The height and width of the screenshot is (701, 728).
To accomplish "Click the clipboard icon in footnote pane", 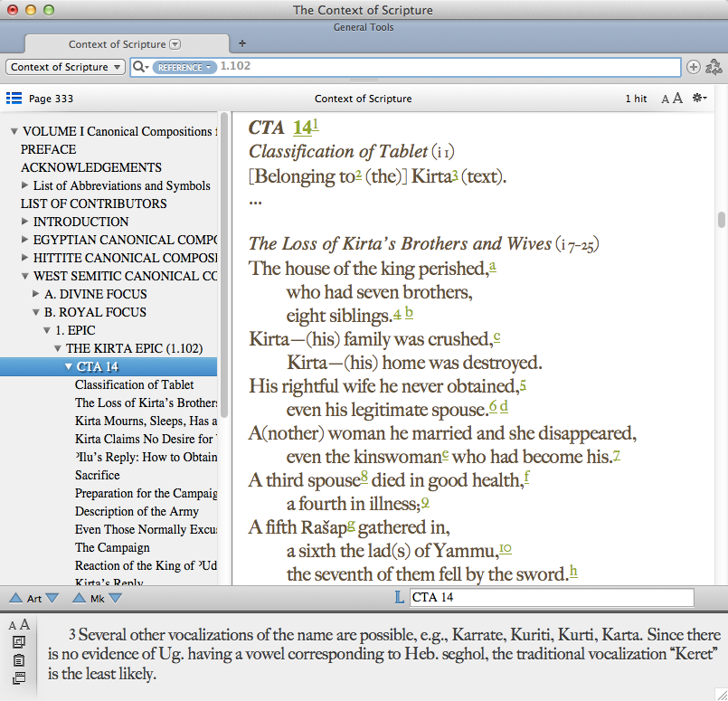I will tap(19, 660).
